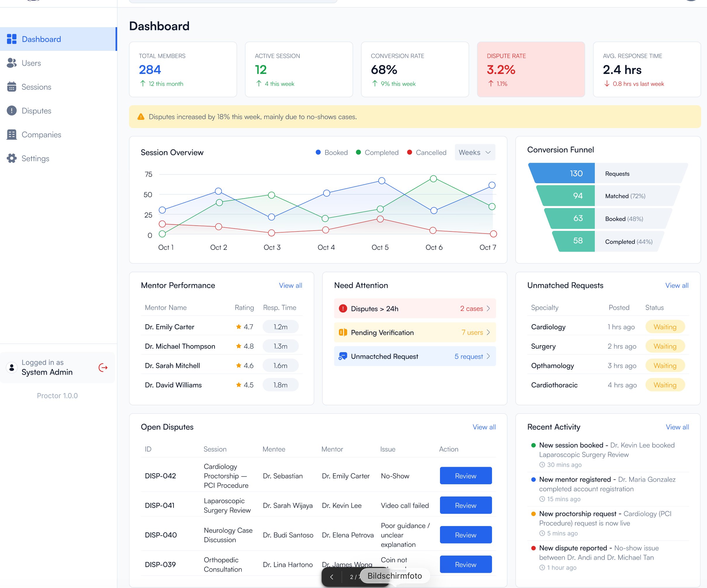Click the green 58 Completed funnel bar

(x=574, y=241)
